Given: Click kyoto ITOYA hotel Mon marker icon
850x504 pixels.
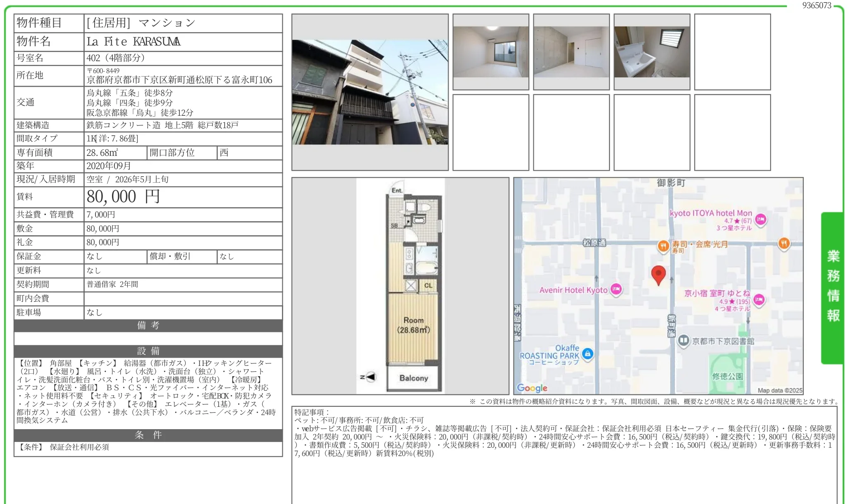Looking at the screenshot, I should pos(760,220).
